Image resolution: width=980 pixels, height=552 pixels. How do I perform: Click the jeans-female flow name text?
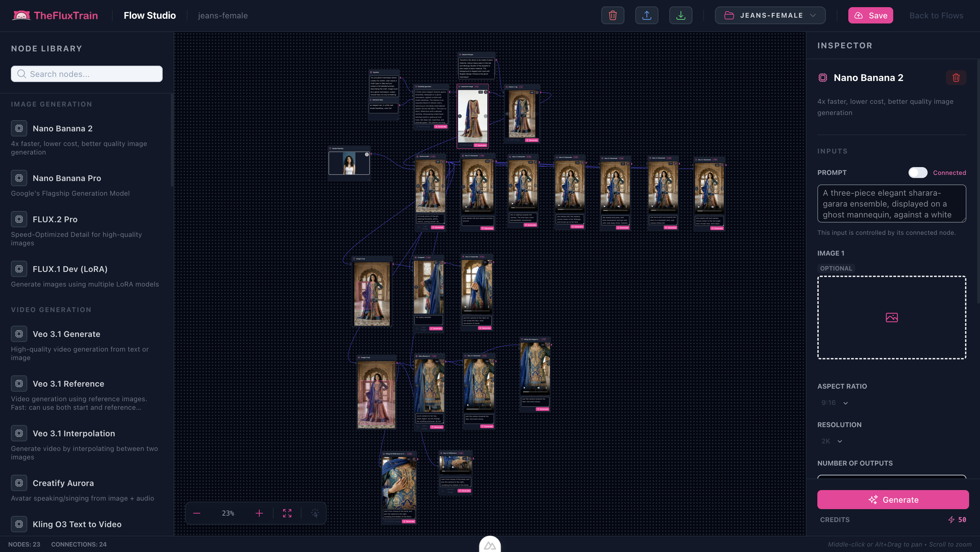pyautogui.click(x=223, y=16)
